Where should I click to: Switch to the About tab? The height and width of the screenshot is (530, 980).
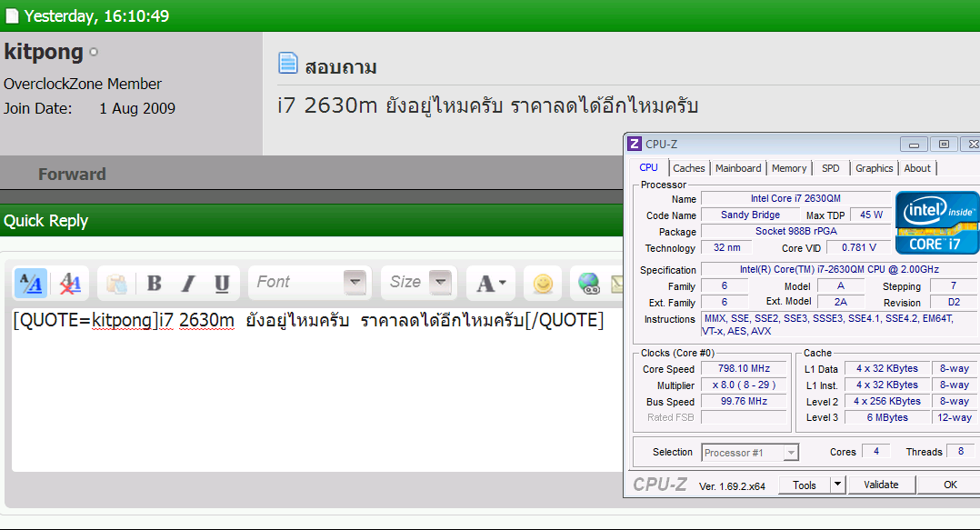tap(917, 168)
